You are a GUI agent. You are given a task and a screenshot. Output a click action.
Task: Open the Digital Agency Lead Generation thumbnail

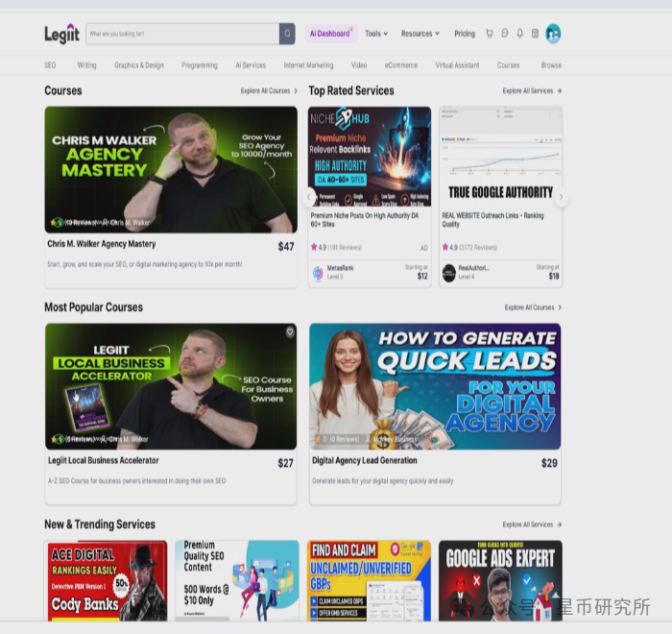click(435, 386)
